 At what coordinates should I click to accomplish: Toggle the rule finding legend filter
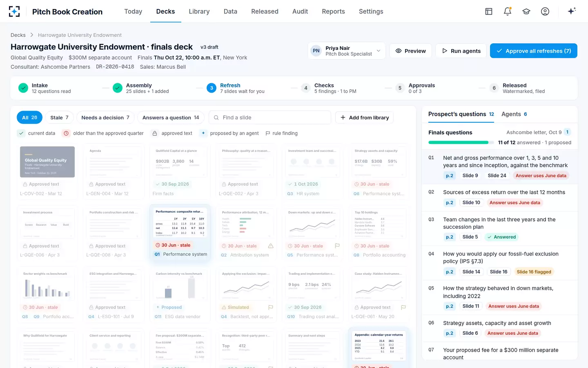click(x=281, y=133)
